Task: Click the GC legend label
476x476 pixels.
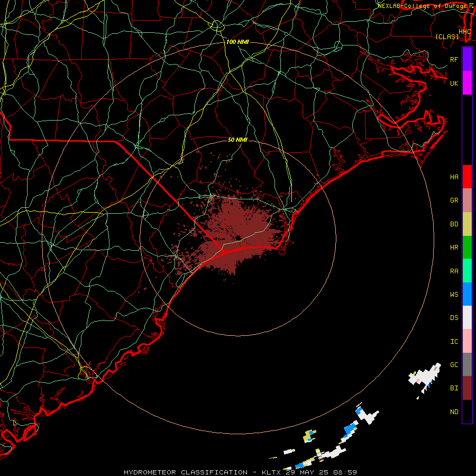Action: [454, 364]
